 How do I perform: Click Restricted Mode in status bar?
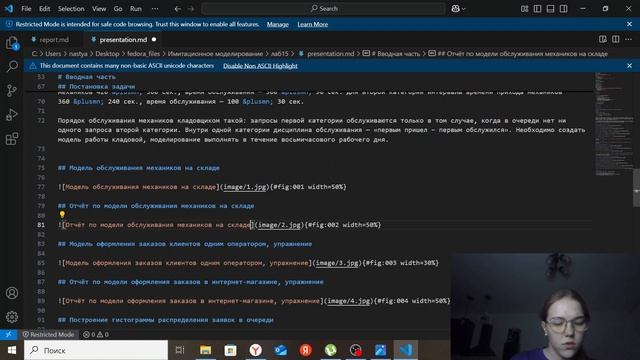49,334
